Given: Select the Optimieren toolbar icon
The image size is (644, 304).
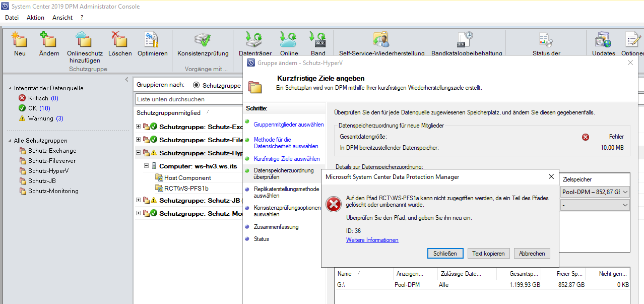Looking at the screenshot, I should point(152,40).
